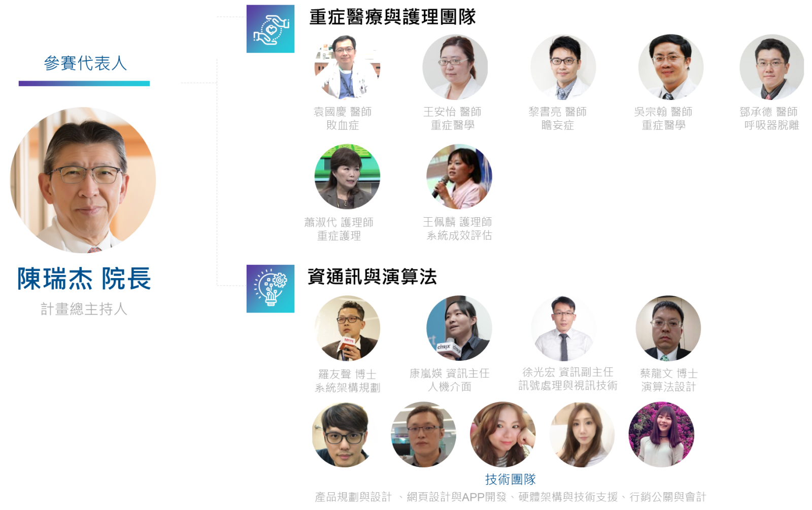
Task: Select the portrait of 吳宗翰 醫師
Action: click(671, 67)
